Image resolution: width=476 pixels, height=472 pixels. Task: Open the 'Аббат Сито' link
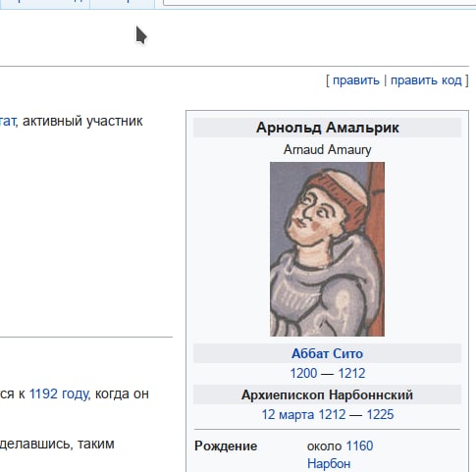click(327, 353)
